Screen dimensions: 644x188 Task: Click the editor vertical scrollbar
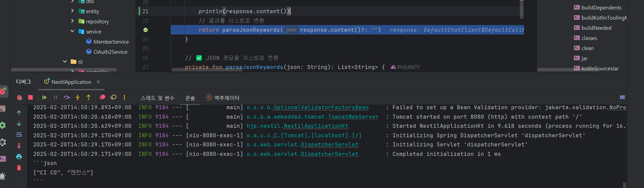pyautogui.click(x=522, y=9)
